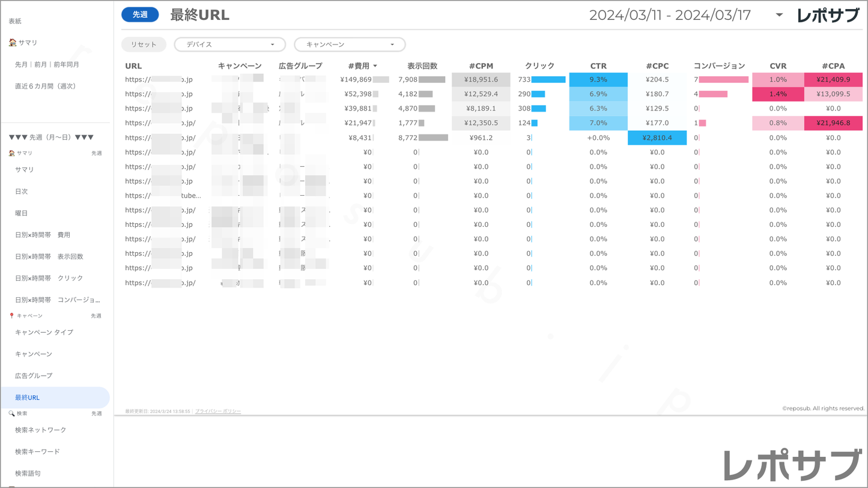Open the キャンペーン filter dropdown
Screen dimensions: 868x488
pos(350,44)
